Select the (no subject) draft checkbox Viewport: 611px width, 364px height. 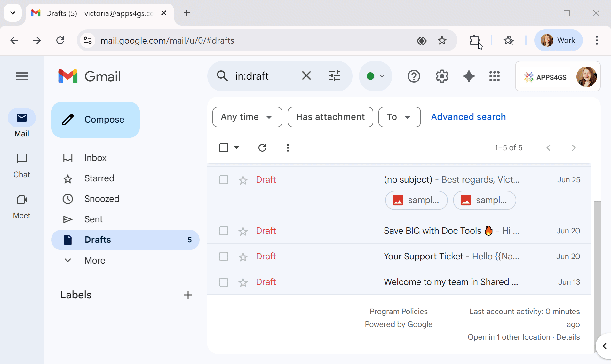tap(224, 180)
